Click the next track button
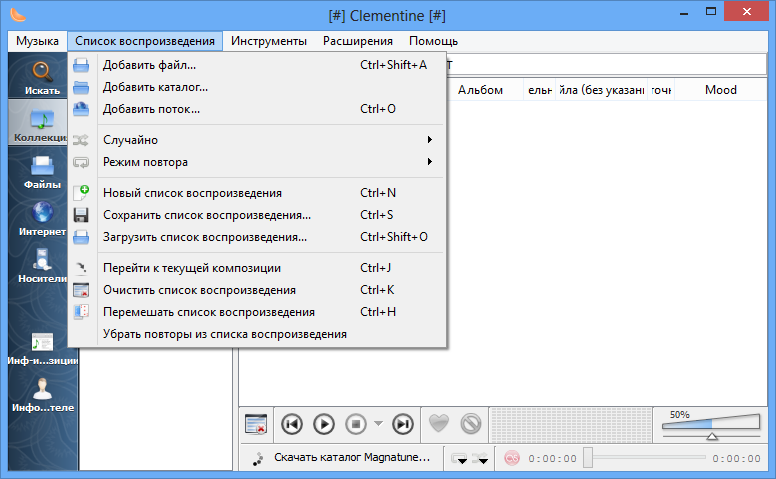This screenshot has height=479, width=776. [x=403, y=424]
